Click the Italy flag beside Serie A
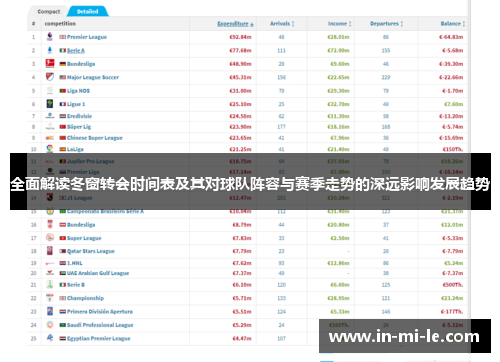Viewport: 500px width, 362px height. (63, 50)
